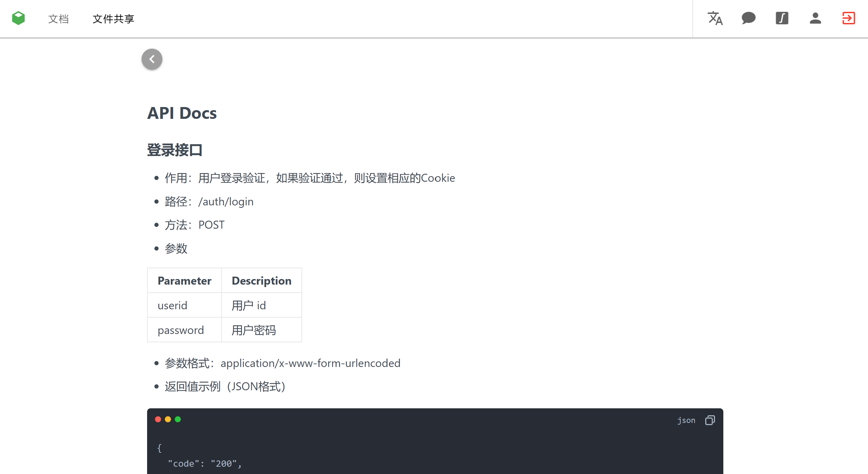Select the password table cell
Image resolution: width=868 pixels, height=474 pixels.
click(184, 330)
